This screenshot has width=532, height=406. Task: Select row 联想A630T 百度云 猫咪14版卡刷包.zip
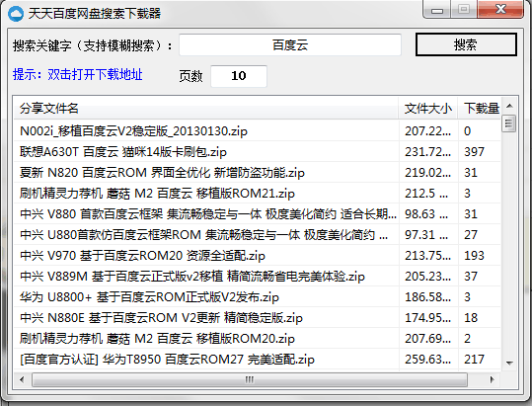258,152
